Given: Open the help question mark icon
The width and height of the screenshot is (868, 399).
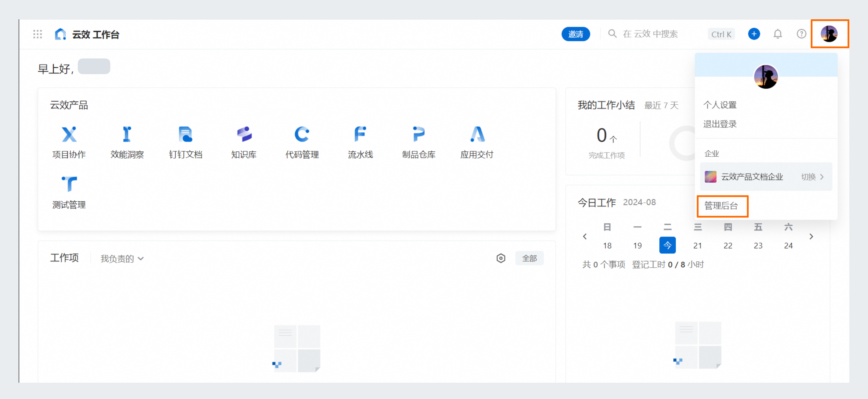Looking at the screenshot, I should pyautogui.click(x=801, y=34).
